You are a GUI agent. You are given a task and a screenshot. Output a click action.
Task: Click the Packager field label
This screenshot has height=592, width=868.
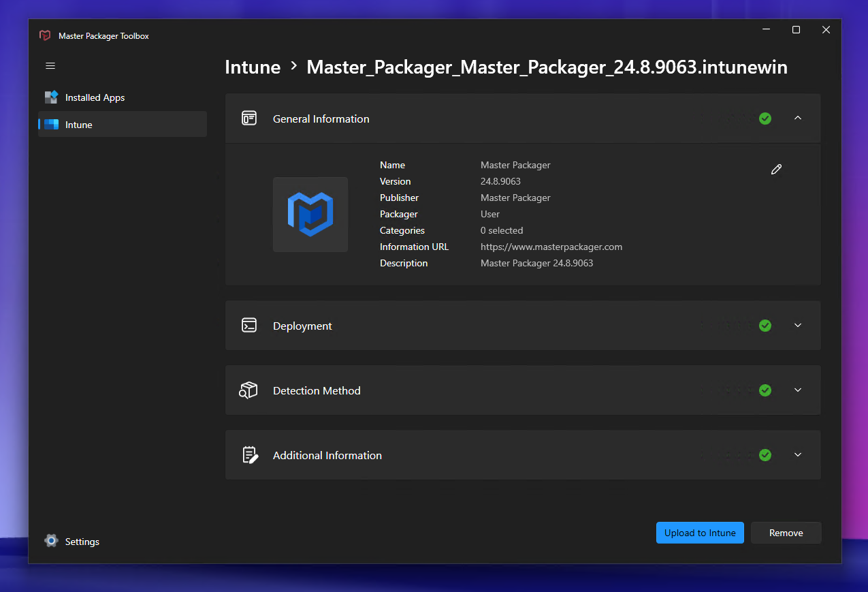coord(399,214)
